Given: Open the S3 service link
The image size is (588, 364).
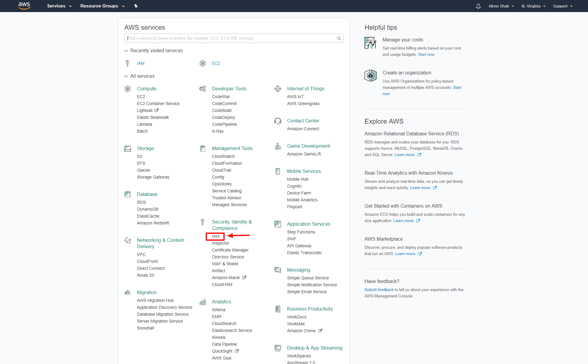Looking at the screenshot, I should [139, 156].
